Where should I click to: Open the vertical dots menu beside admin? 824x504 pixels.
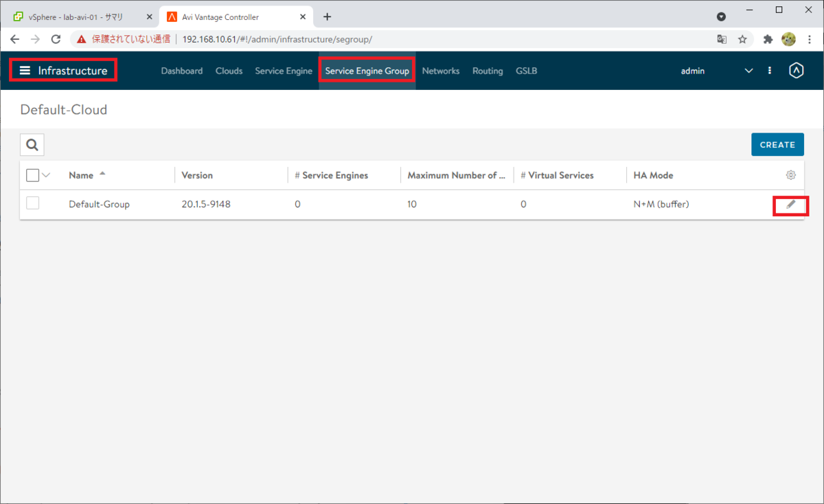[x=770, y=71]
